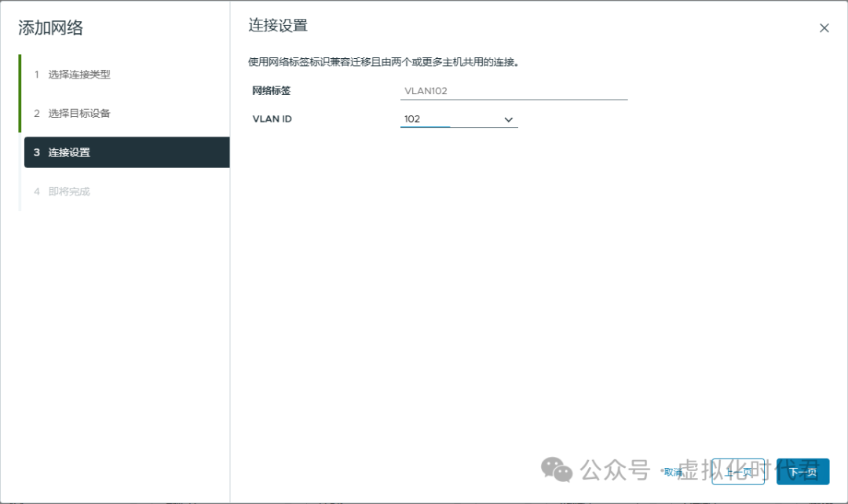Click the 连接设置 dialog title
The width and height of the screenshot is (848, 504).
(279, 25)
